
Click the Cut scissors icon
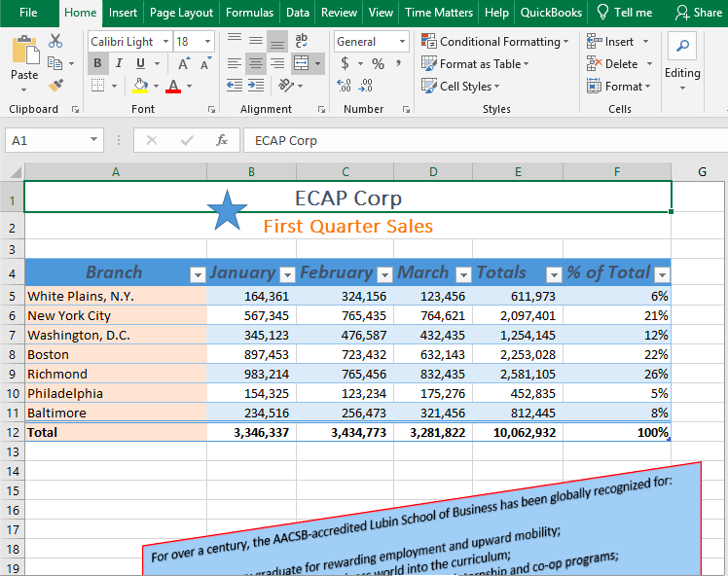click(55, 41)
